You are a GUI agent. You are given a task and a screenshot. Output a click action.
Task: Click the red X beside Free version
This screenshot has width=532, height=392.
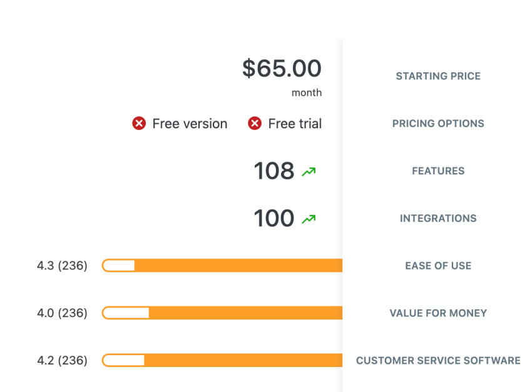tap(139, 124)
